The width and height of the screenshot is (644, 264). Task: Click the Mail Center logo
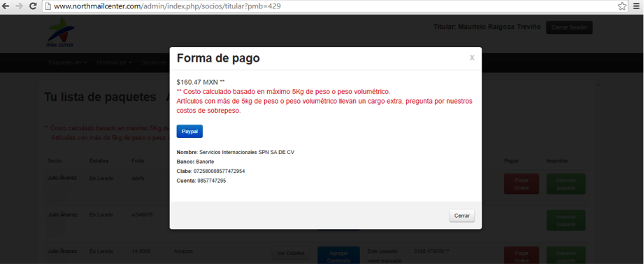click(60, 32)
